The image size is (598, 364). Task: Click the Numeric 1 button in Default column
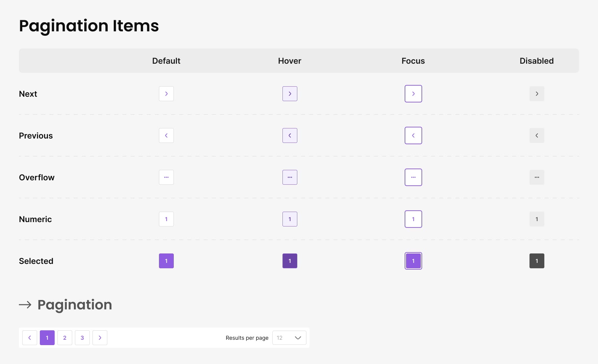(x=166, y=219)
